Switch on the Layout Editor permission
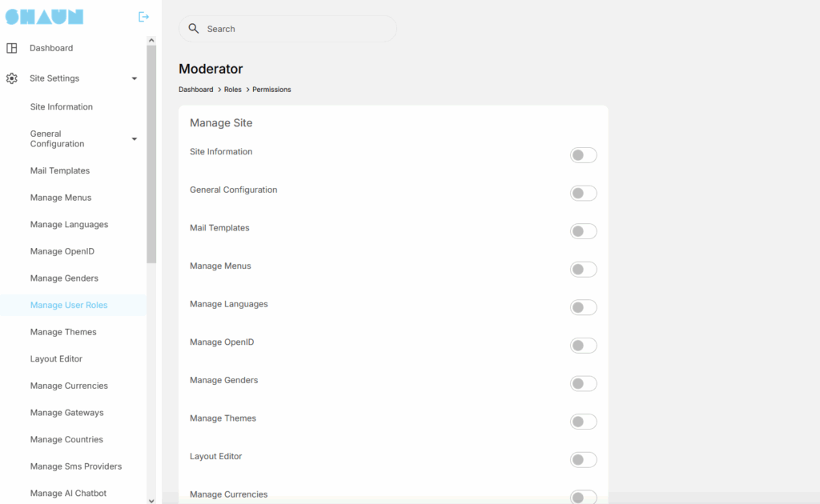Screen dimensions: 820x504 (x=583, y=459)
